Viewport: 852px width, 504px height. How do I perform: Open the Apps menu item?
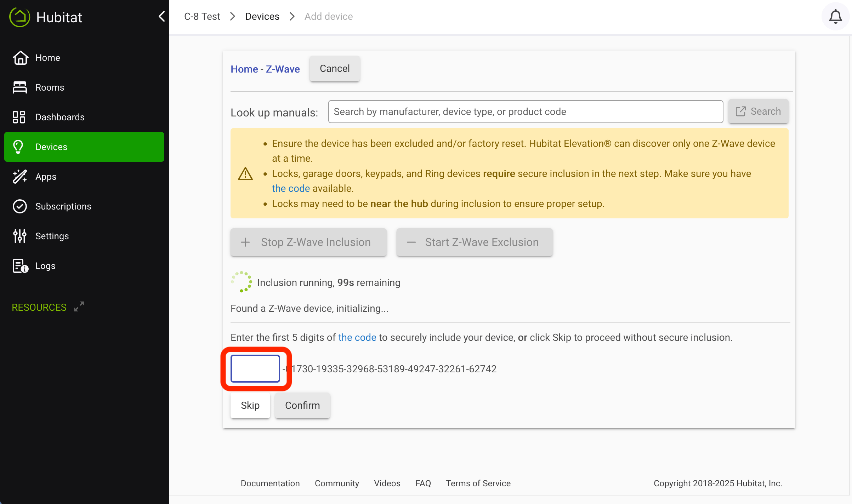tap(84, 177)
